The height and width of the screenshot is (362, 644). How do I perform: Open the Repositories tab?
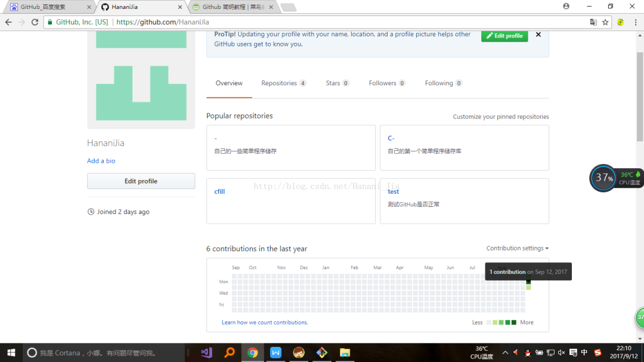tap(283, 83)
